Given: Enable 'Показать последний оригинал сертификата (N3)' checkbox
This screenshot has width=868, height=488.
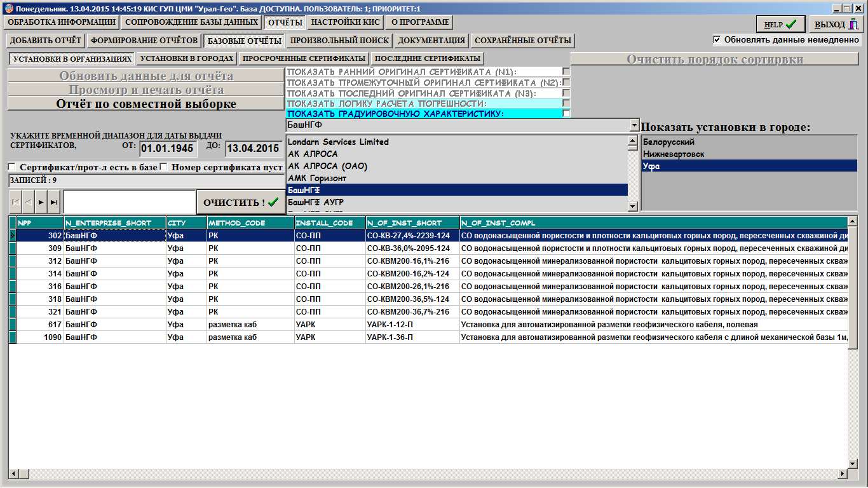Looking at the screenshot, I should (x=566, y=93).
